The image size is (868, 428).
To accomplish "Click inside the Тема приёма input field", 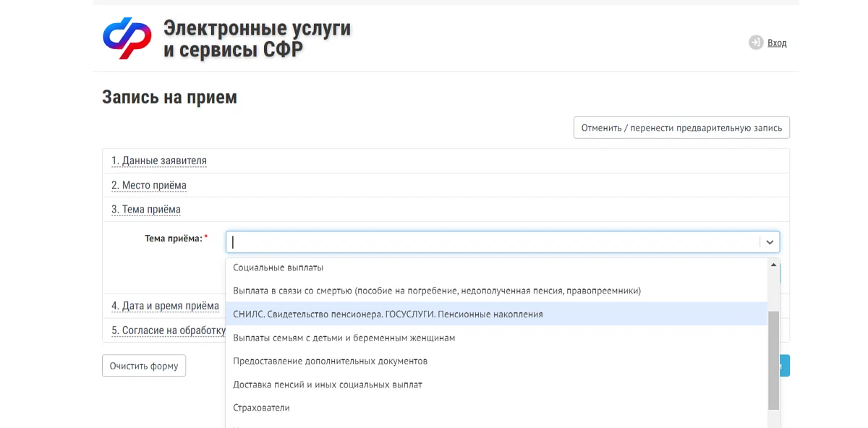I will point(434,241).
